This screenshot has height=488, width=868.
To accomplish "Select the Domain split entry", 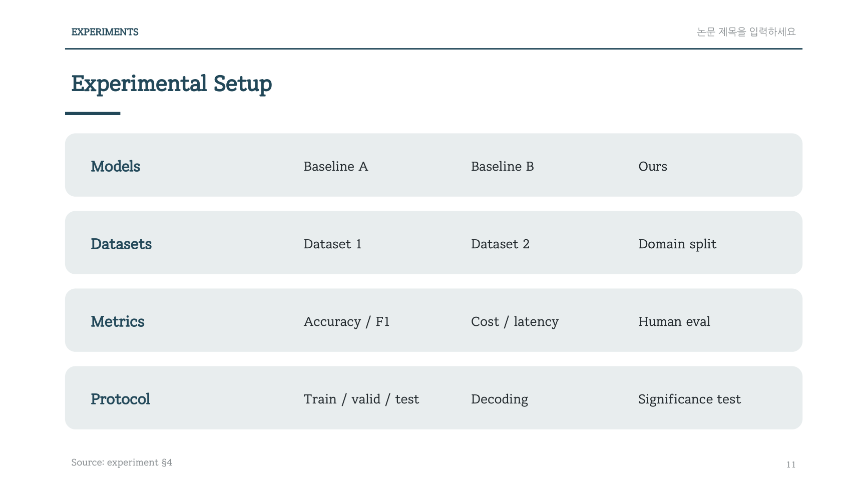I will [x=677, y=244].
